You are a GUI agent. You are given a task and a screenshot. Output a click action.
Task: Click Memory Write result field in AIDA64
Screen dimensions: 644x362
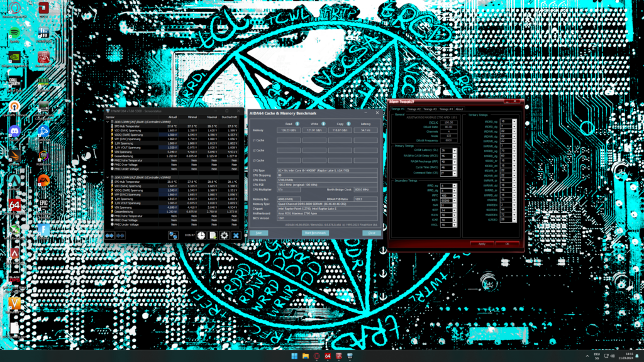[314, 130]
